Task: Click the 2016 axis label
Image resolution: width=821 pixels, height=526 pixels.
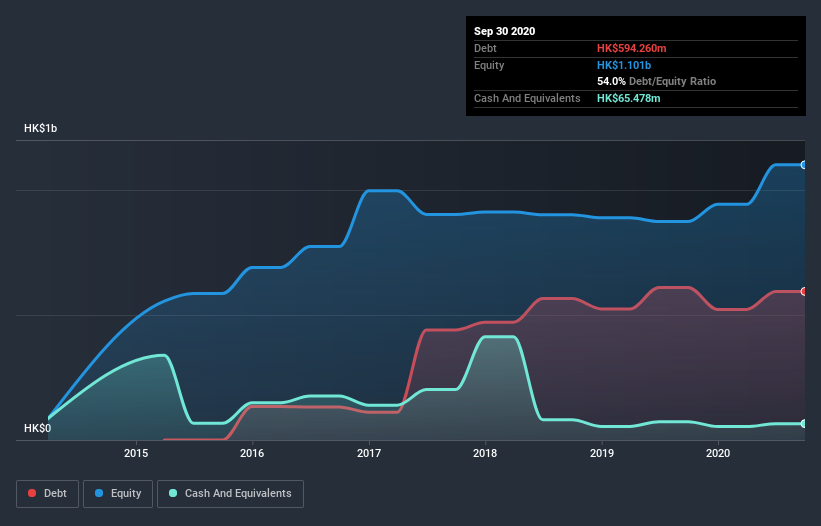Action: click(252, 453)
